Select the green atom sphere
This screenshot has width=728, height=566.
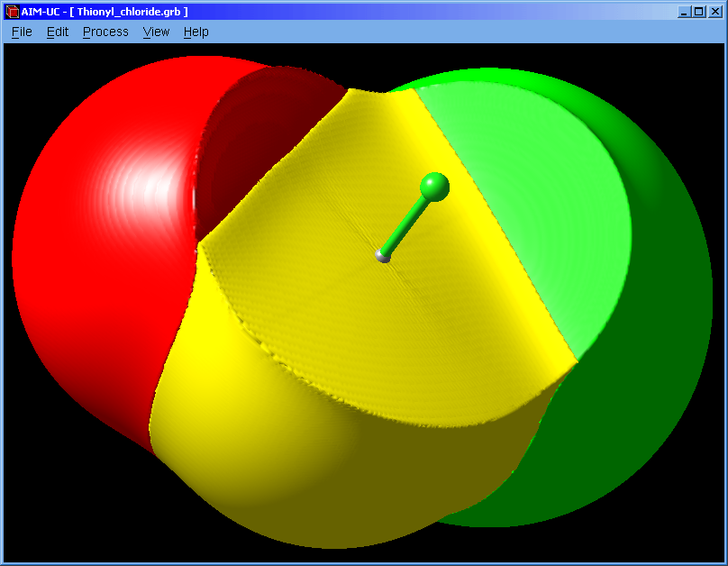(x=434, y=187)
